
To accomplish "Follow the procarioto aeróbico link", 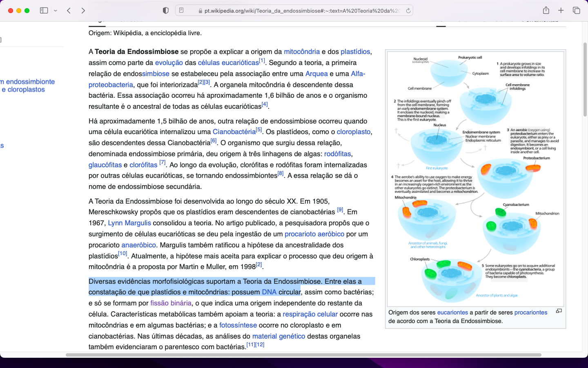I will tap(314, 234).
